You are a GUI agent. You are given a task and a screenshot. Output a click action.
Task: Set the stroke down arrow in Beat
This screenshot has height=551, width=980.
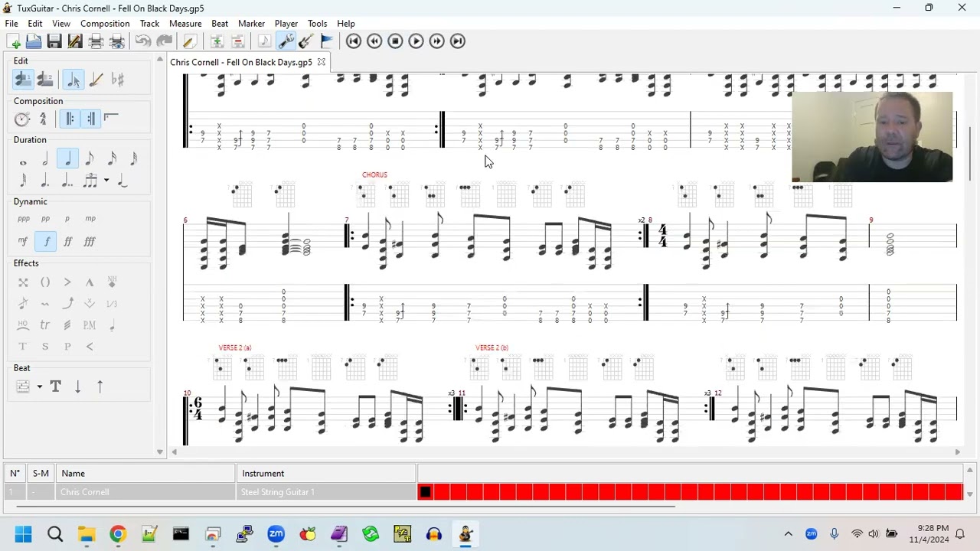pyautogui.click(x=77, y=387)
